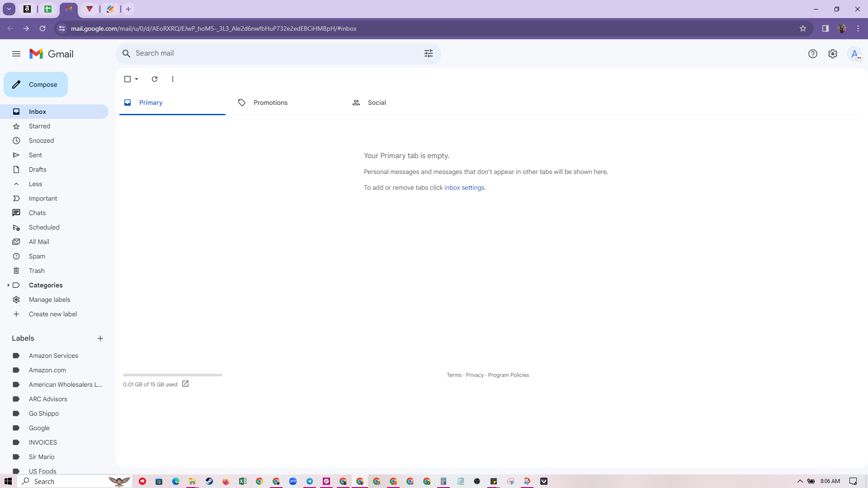The image size is (868, 488).
Task: Tick the select all checkbox
Action: pos(127,79)
